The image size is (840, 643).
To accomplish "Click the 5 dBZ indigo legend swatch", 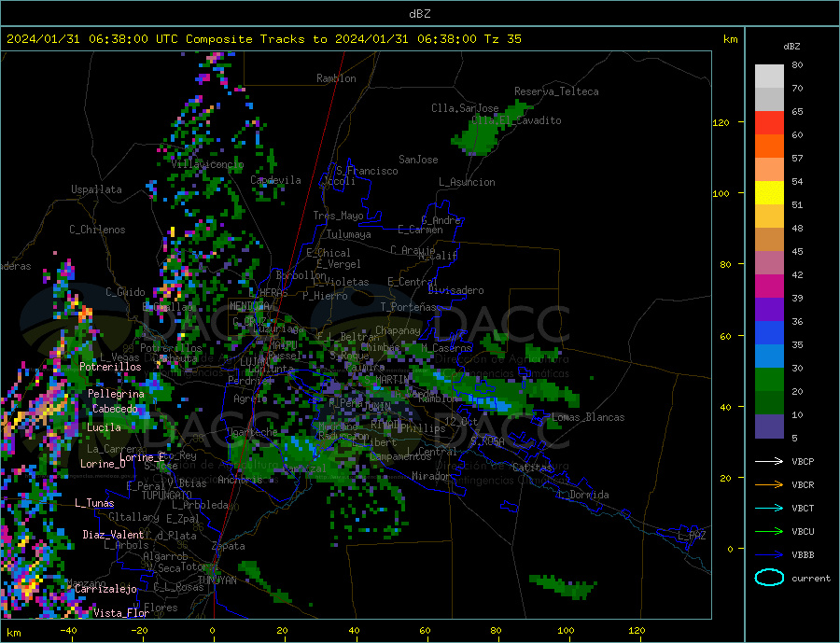I will coord(769,426).
